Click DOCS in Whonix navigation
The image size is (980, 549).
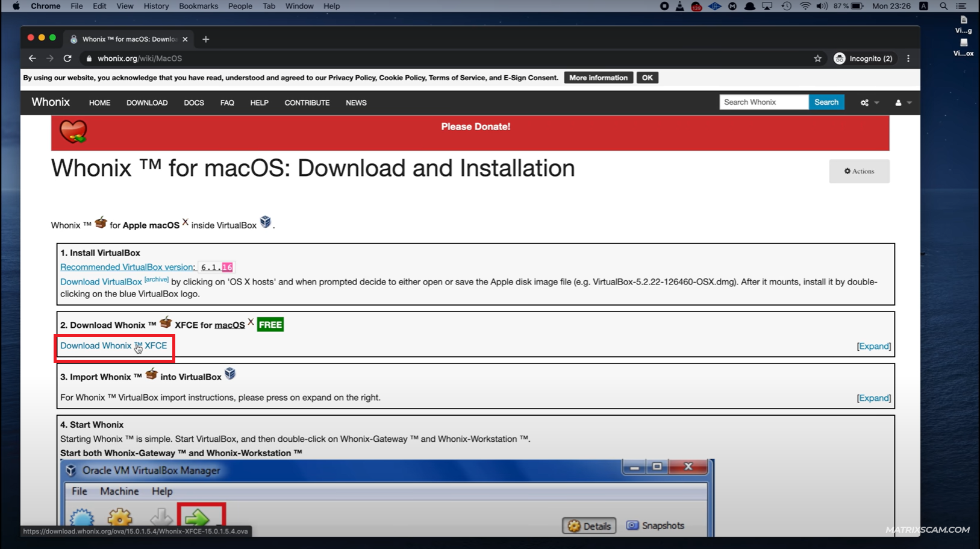coord(194,103)
